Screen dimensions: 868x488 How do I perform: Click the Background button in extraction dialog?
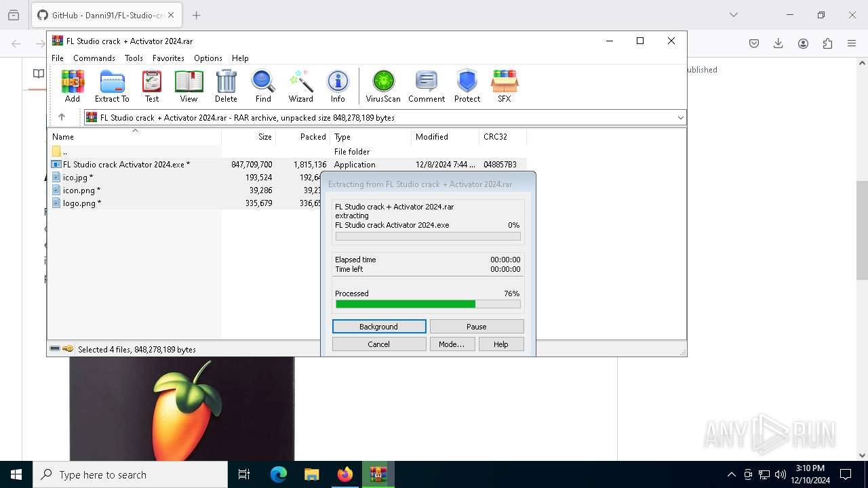point(379,327)
